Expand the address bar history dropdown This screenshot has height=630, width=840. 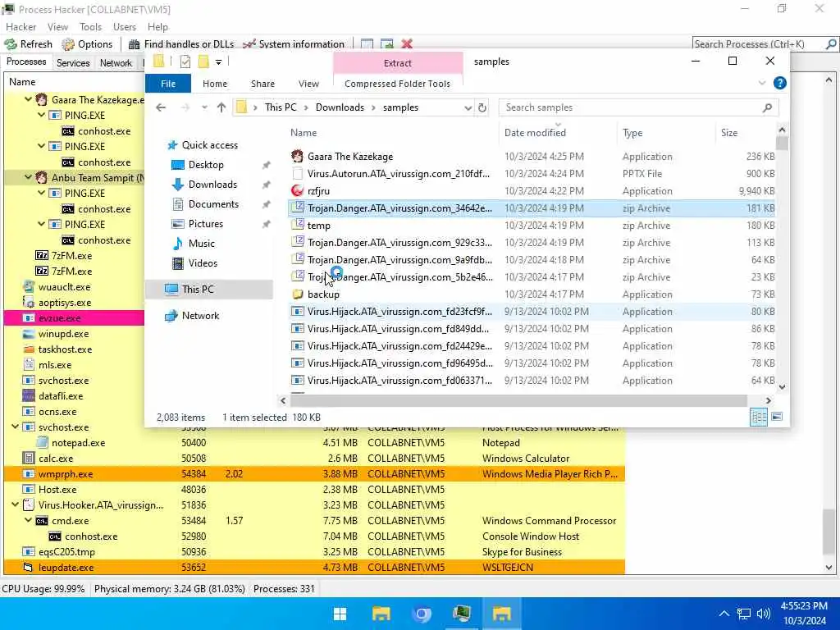[468, 107]
